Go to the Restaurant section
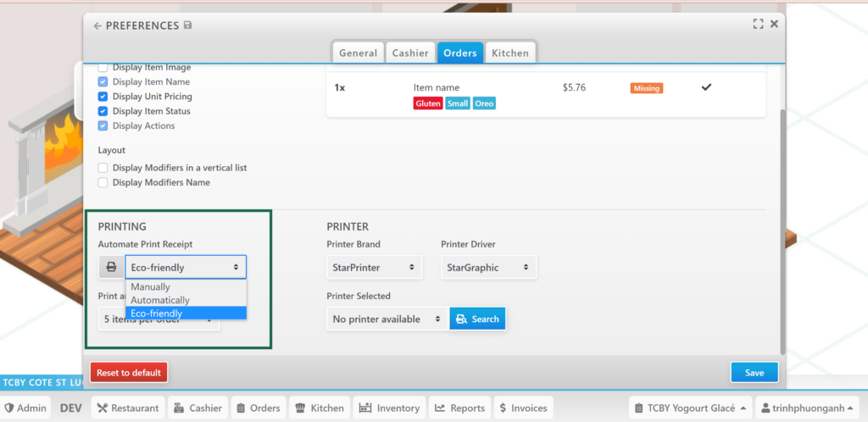The height and width of the screenshot is (422, 868). pos(127,408)
